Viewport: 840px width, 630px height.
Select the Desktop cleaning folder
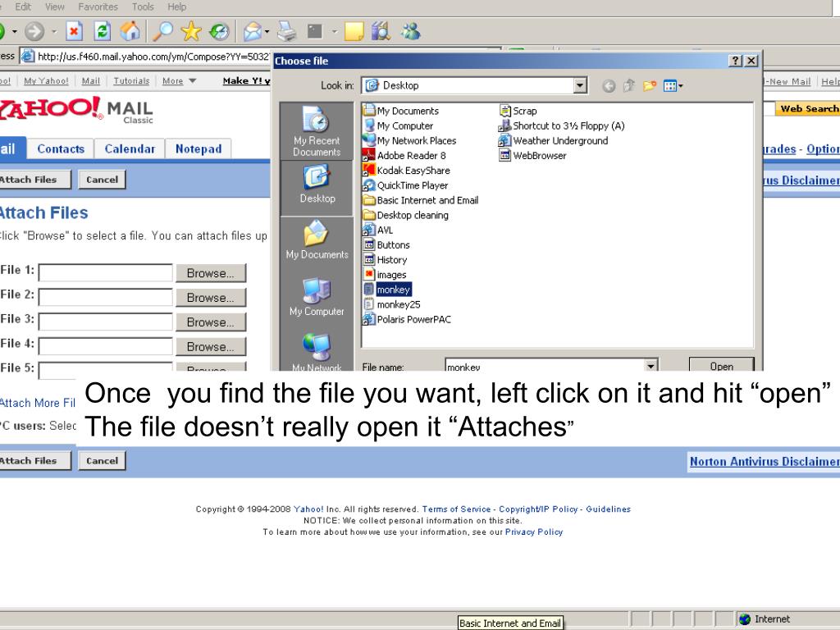[x=406, y=216]
